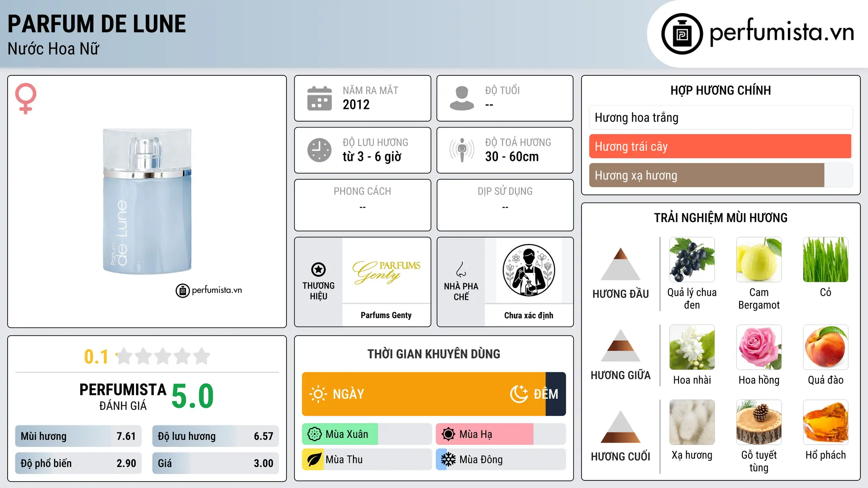
Task: Click the nose icon above Nhà pha chế
Action: pos(461,269)
